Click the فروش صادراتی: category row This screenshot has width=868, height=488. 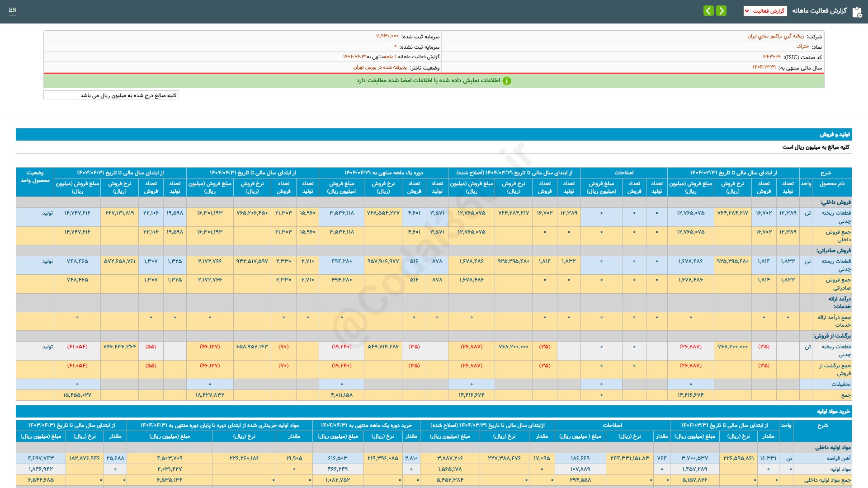click(x=434, y=251)
